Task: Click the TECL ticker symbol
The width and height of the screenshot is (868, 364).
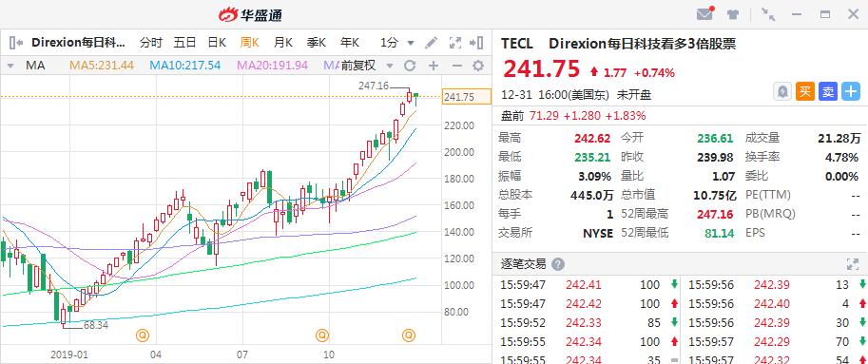Action: pyautogui.click(x=517, y=44)
